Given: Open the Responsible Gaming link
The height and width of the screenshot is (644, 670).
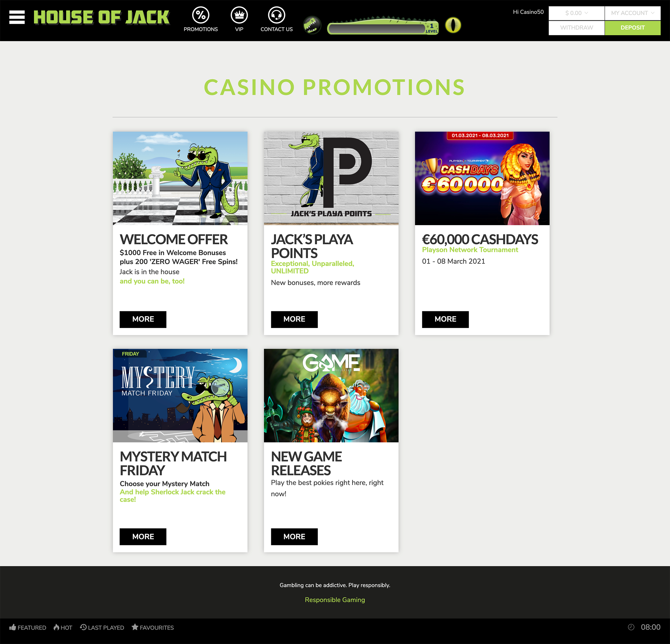Looking at the screenshot, I should tap(335, 600).
